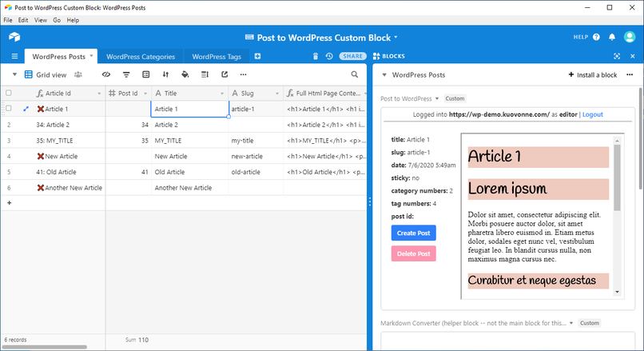Open the WordPress Posts dashboard dropdown
The width and height of the screenshot is (644, 351).
tap(384, 75)
